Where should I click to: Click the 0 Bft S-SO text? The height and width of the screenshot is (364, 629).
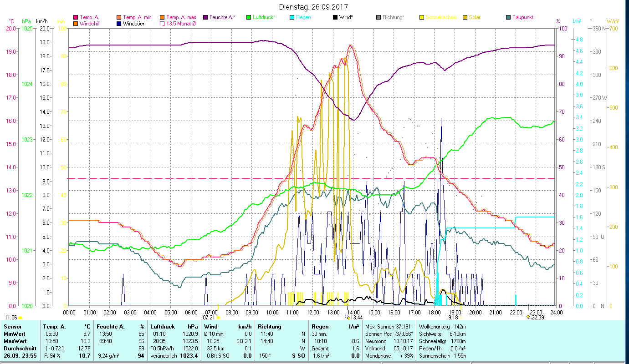pos(218,356)
